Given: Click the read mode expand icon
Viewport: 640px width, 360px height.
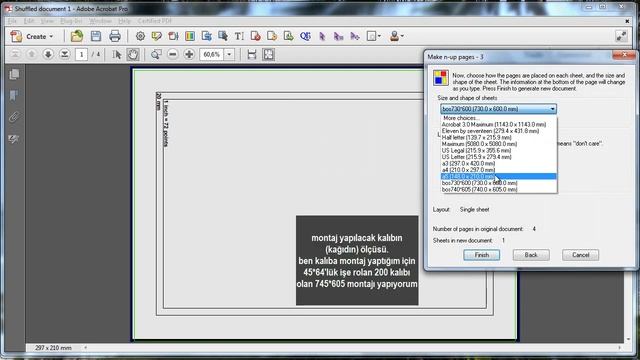Looking at the screenshot, I should [x=621, y=36].
